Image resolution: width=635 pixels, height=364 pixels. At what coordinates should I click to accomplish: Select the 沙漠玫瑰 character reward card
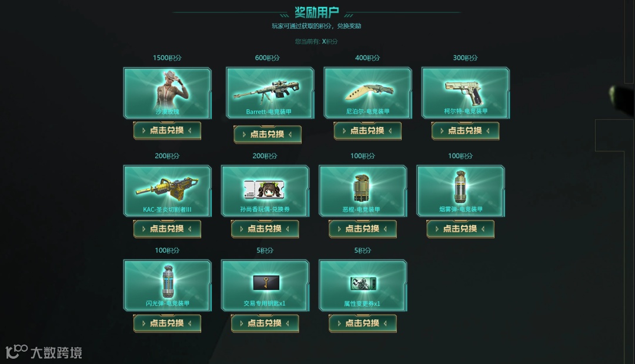click(x=167, y=93)
